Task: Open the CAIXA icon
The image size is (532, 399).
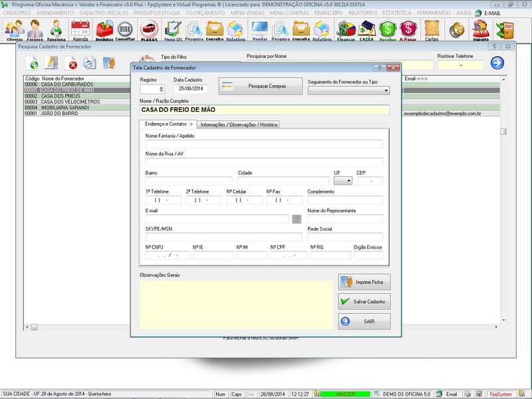Action: coord(367,30)
